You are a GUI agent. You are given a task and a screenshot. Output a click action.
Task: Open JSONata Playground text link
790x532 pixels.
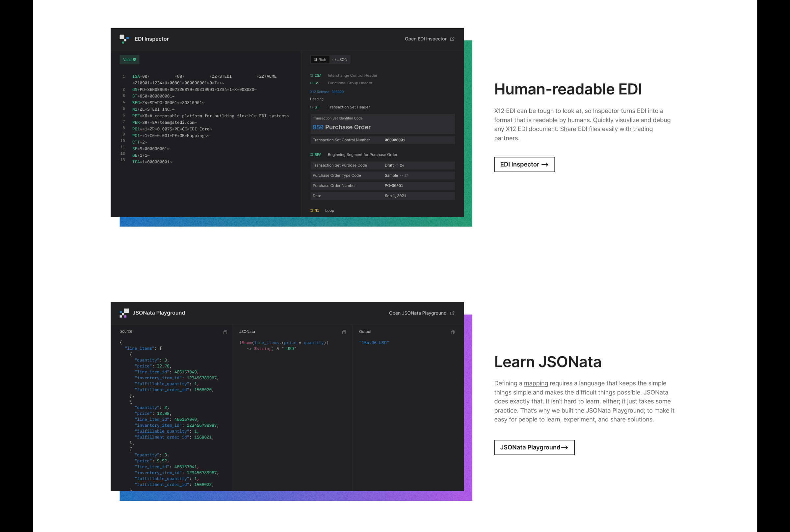(x=418, y=313)
